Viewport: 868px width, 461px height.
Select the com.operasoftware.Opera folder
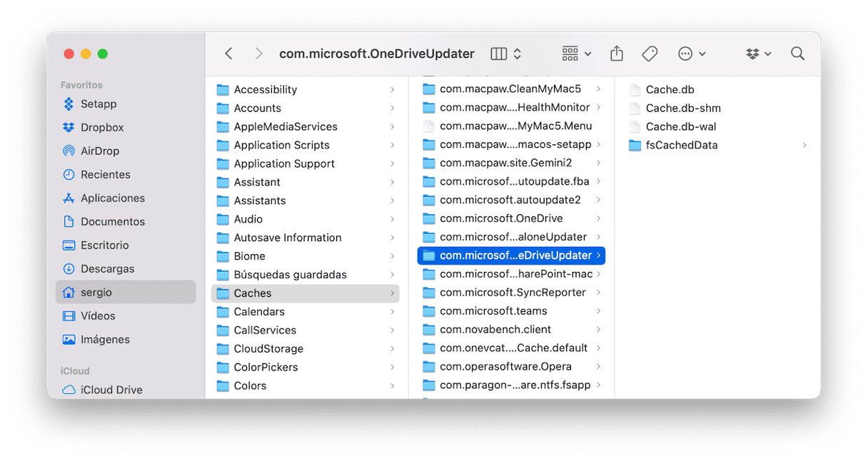[505, 367]
